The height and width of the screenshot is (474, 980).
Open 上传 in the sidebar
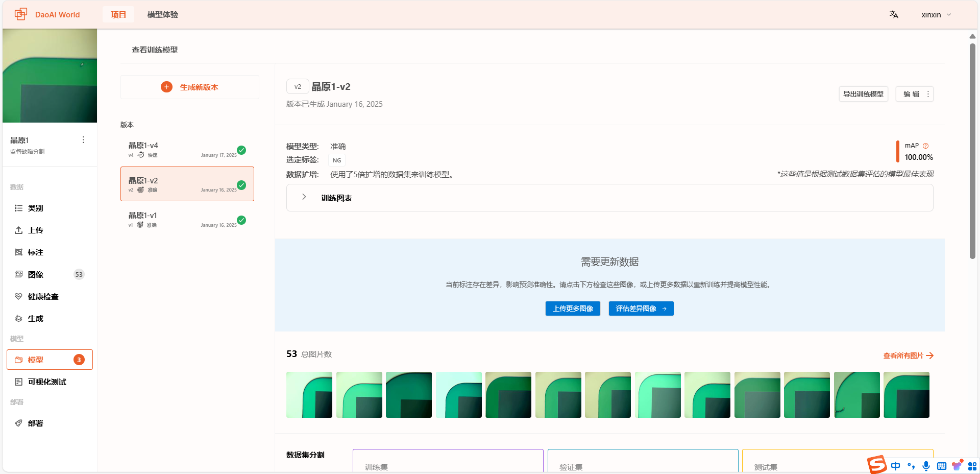click(50, 230)
